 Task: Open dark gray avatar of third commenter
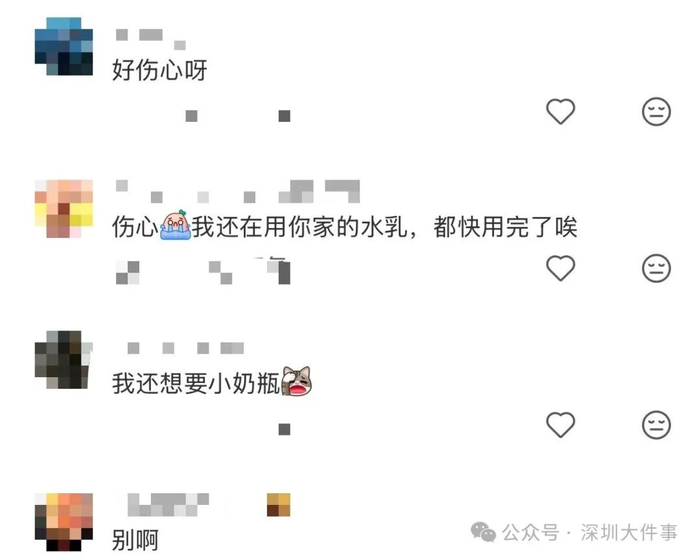point(64,359)
